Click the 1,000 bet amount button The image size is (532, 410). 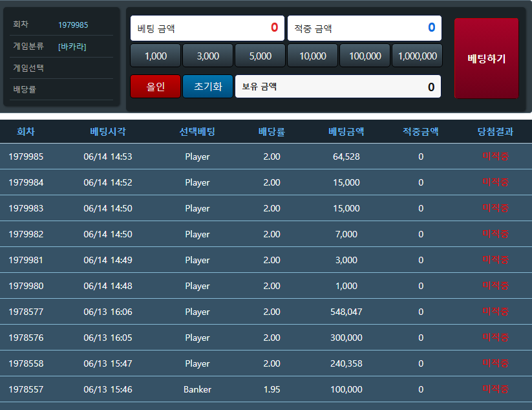coord(156,56)
